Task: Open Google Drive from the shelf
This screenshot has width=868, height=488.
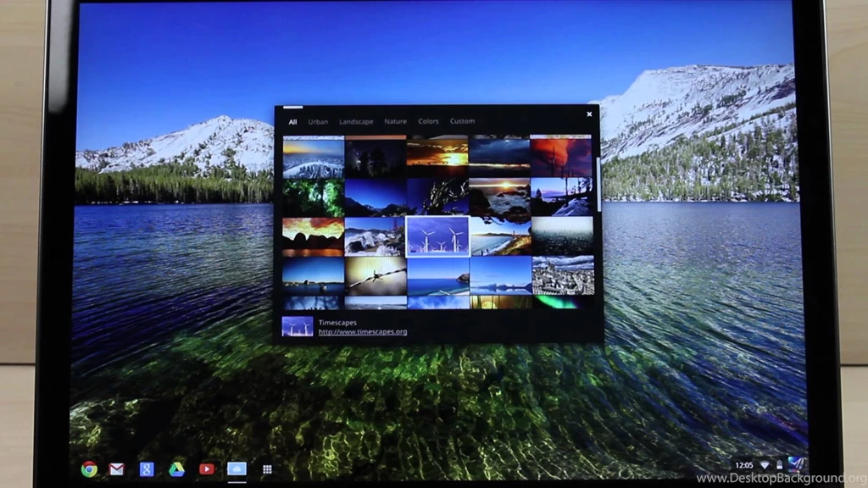Action: click(x=175, y=468)
